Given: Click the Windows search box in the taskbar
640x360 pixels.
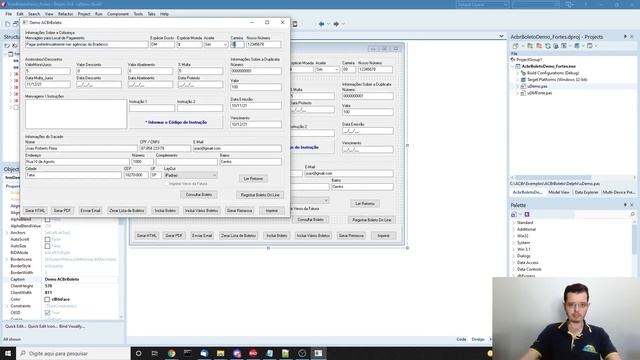Looking at the screenshot, I should tap(73, 353).
